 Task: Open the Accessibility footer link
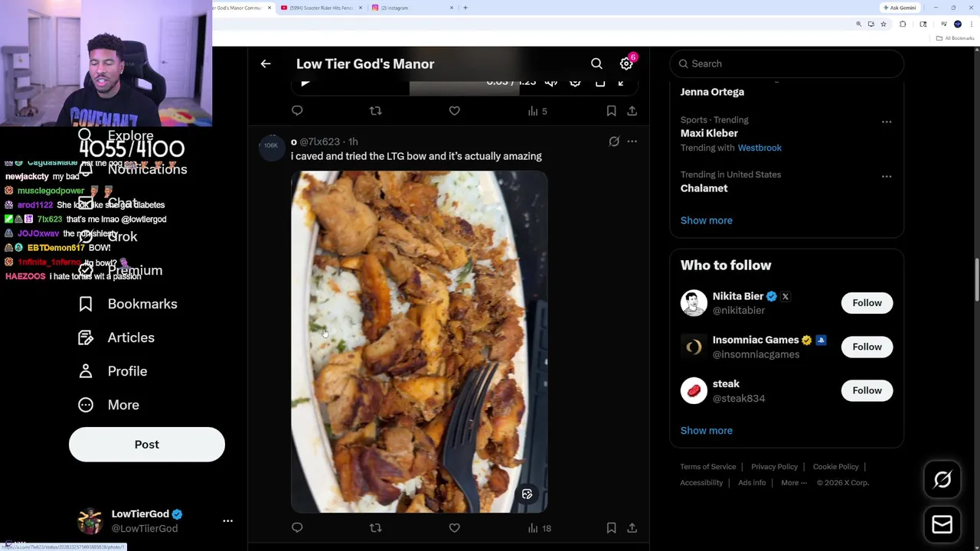pos(701,483)
